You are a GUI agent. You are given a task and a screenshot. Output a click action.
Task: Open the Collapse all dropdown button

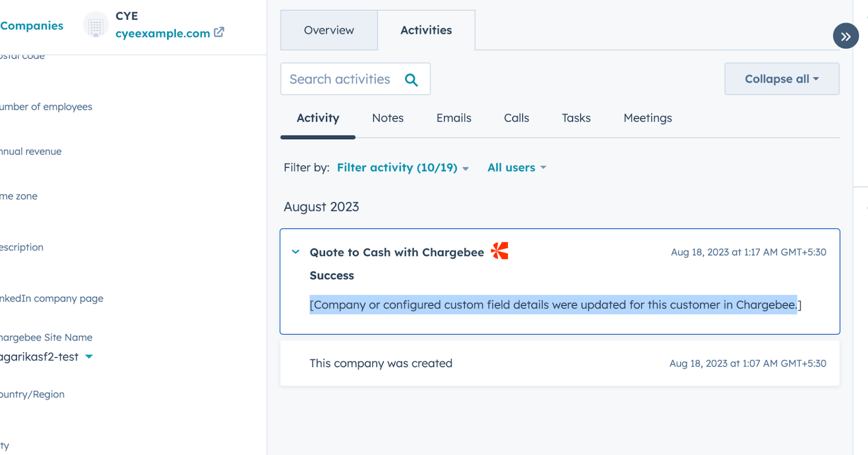coord(781,79)
